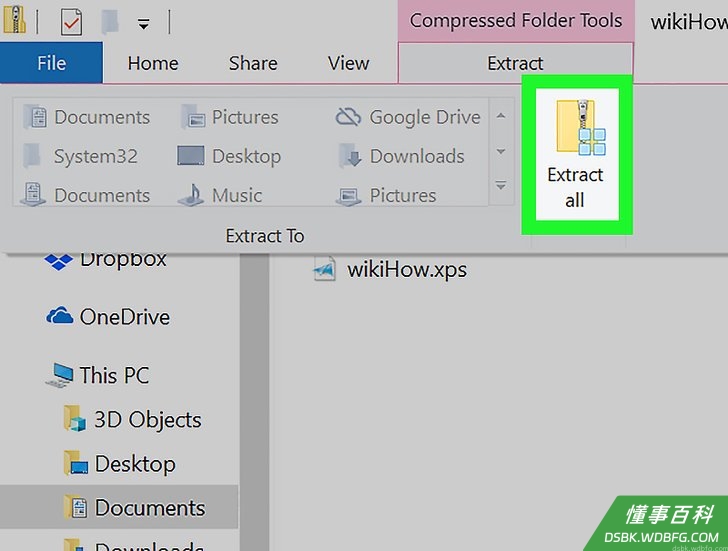Select the View ribbon tab
This screenshot has height=551, width=728.
[x=348, y=63]
